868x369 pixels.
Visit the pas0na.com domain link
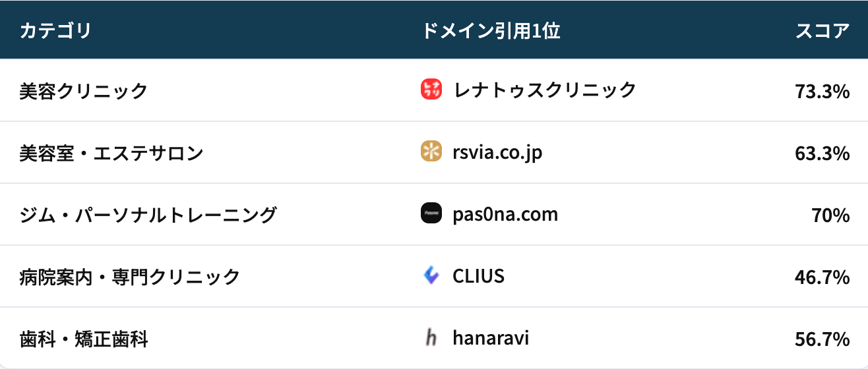coord(505,214)
